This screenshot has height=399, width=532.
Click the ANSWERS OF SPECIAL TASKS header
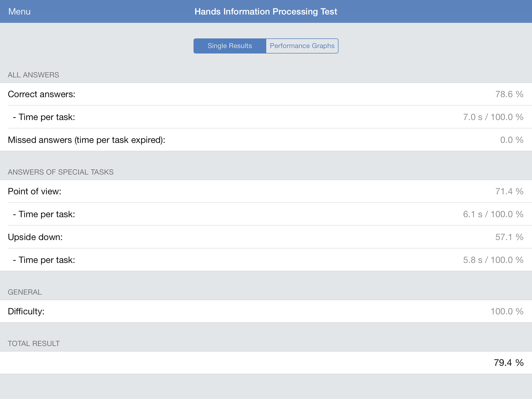point(61,172)
